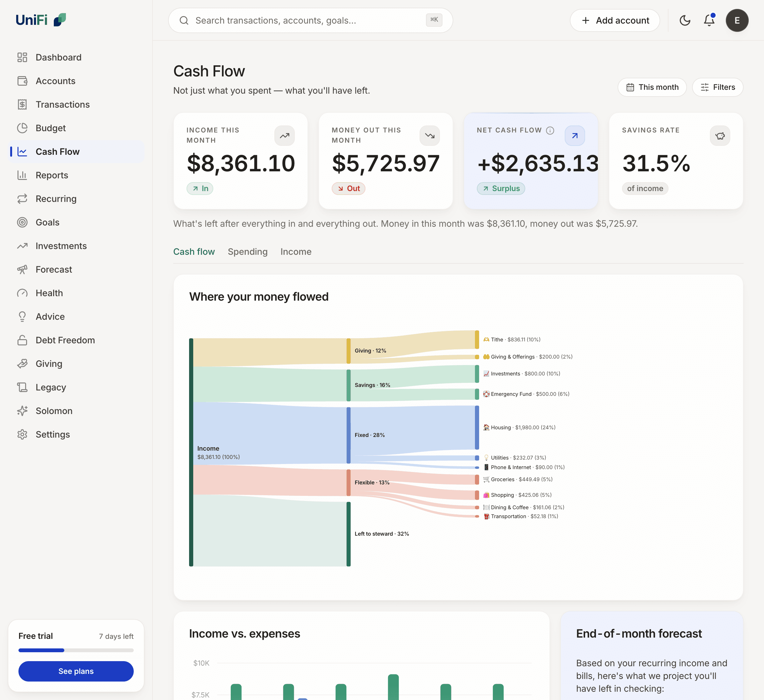Click the Out badge
Viewport: 764px width, 700px height.
(x=348, y=189)
